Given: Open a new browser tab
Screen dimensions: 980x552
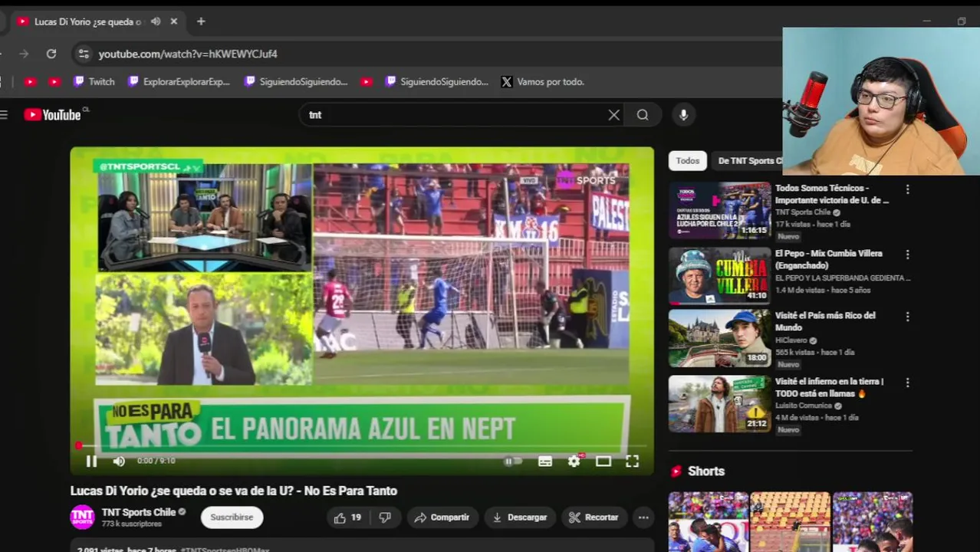Looking at the screenshot, I should pyautogui.click(x=201, y=21).
